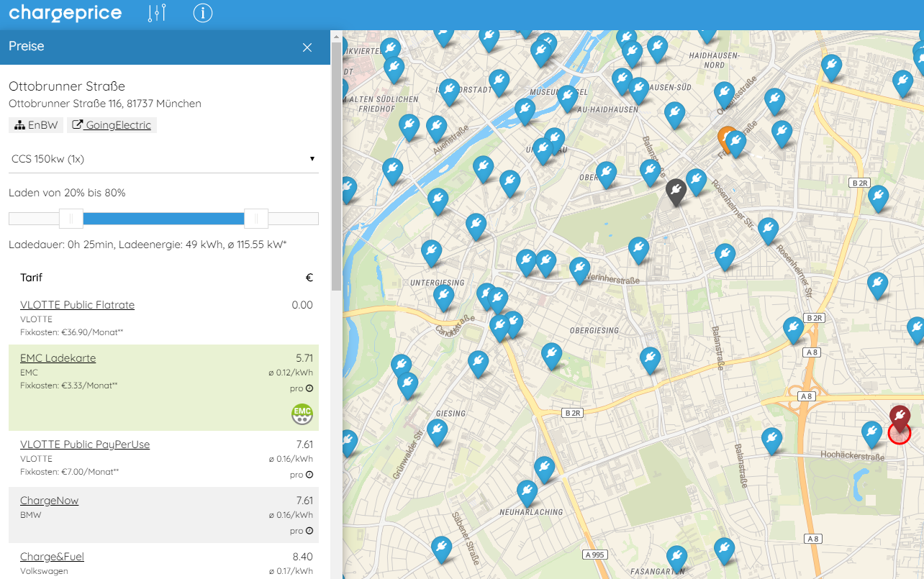Viewport: 924px width, 579px height.
Task: Click the Ottobrunner Straße station name
Action: click(x=67, y=86)
